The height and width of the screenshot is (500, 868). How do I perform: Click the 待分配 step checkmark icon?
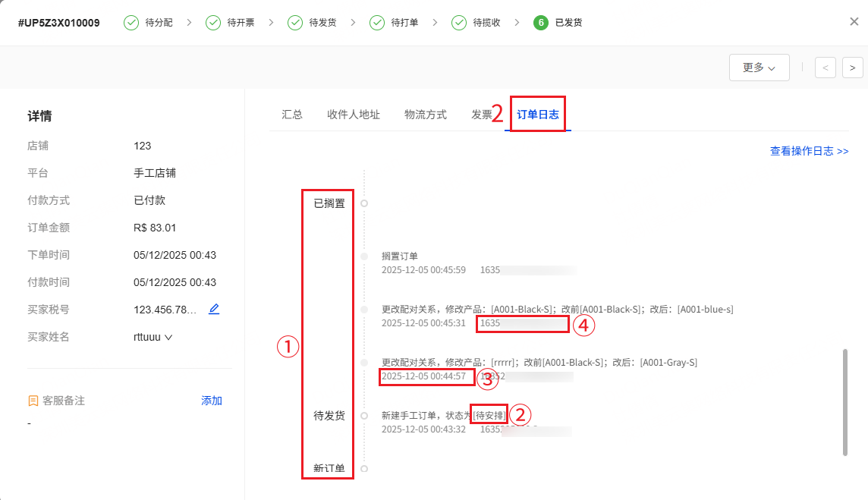pyautogui.click(x=131, y=23)
